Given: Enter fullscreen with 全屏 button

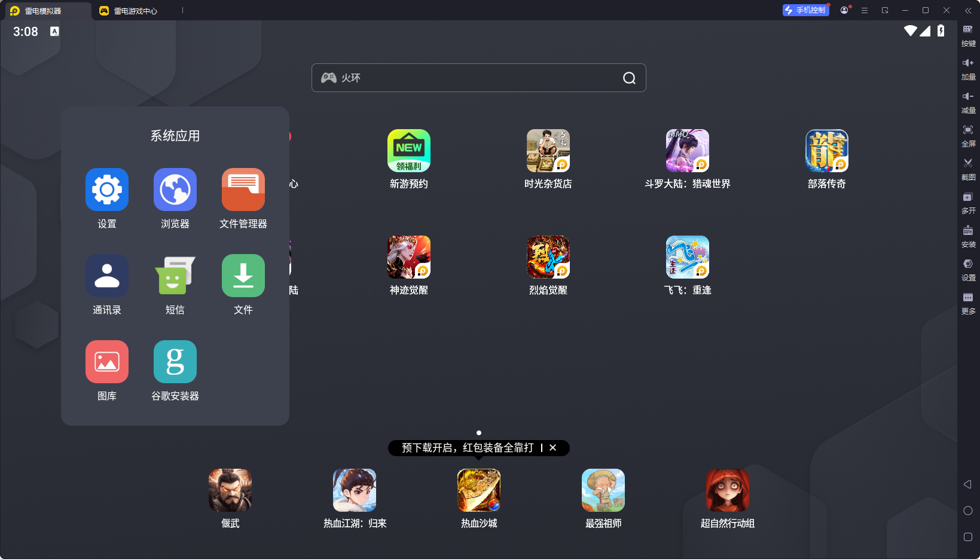Looking at the screenshot, I should 968,136.
